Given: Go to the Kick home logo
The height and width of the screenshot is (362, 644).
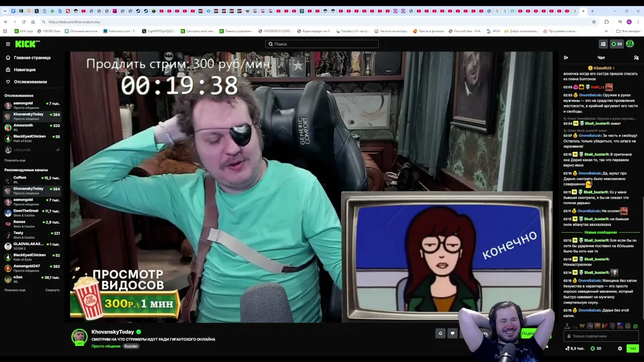Looking at the screenshot, I should coord(28,44).
